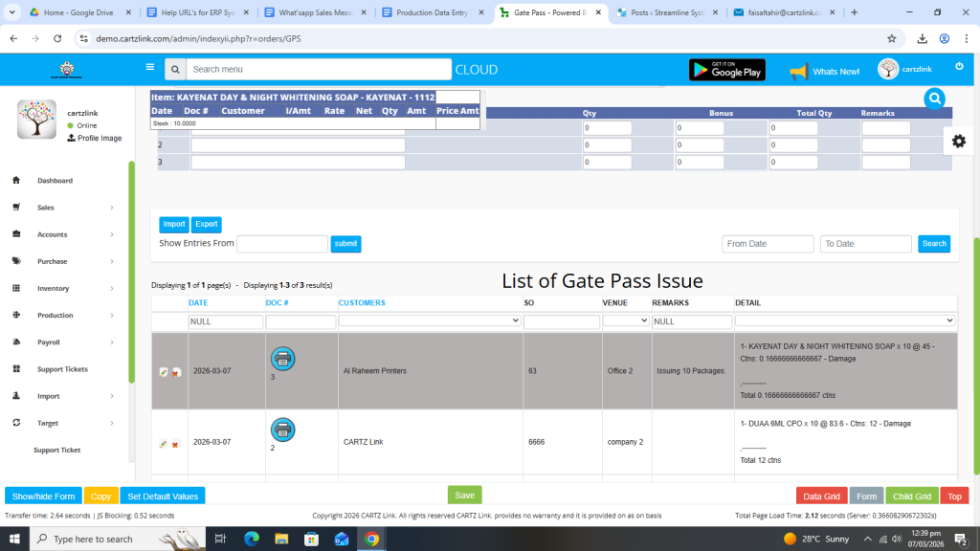Toggle the hamburger sidebar menu icon
Viewport: 980px width, 551px height.
point(149,67)
